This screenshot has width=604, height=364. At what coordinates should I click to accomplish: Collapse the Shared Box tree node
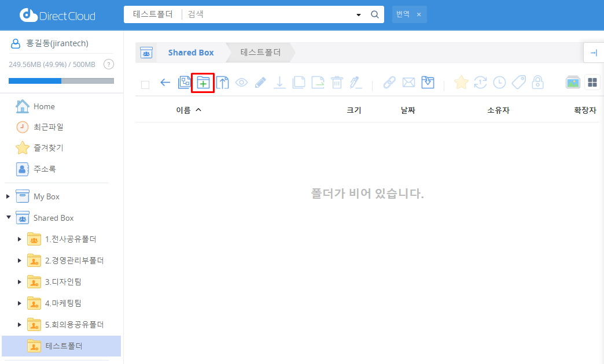pyautogui.click(x=8, y=218)
